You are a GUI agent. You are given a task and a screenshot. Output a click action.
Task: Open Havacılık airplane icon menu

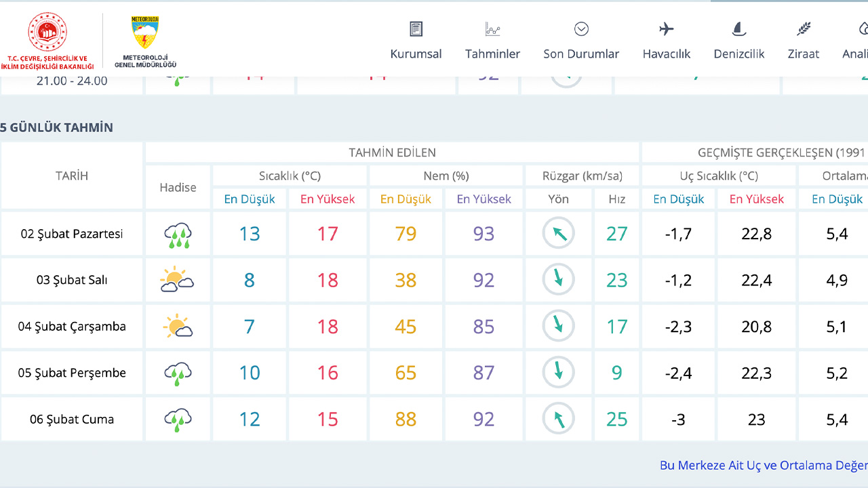coord(666,29)
